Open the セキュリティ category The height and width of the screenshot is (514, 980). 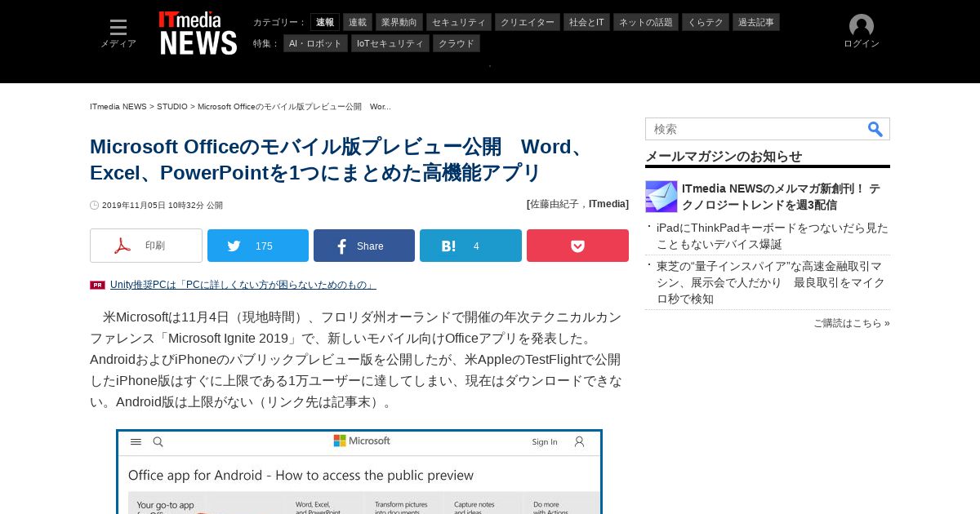(459, 22)
